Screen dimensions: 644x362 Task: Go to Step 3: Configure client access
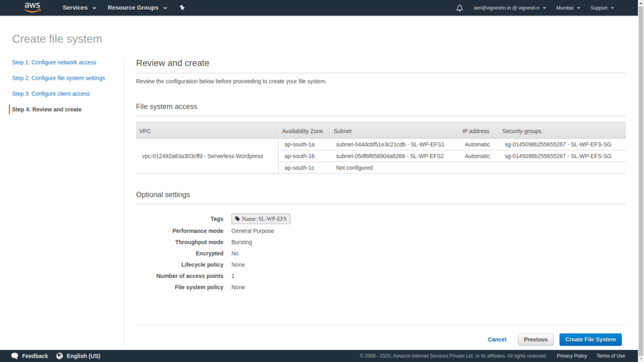pyautogui.click(x=51, y=94)
